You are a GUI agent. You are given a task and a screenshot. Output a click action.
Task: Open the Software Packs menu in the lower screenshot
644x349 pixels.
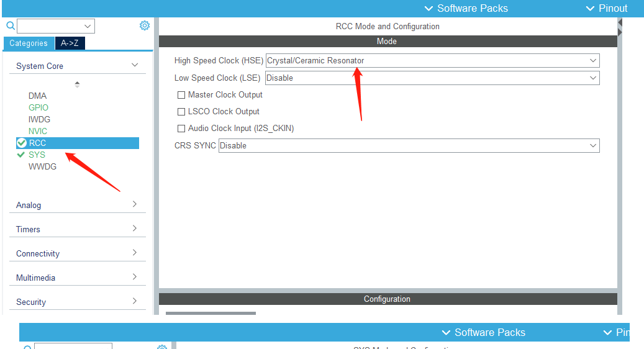click(483, 332)
